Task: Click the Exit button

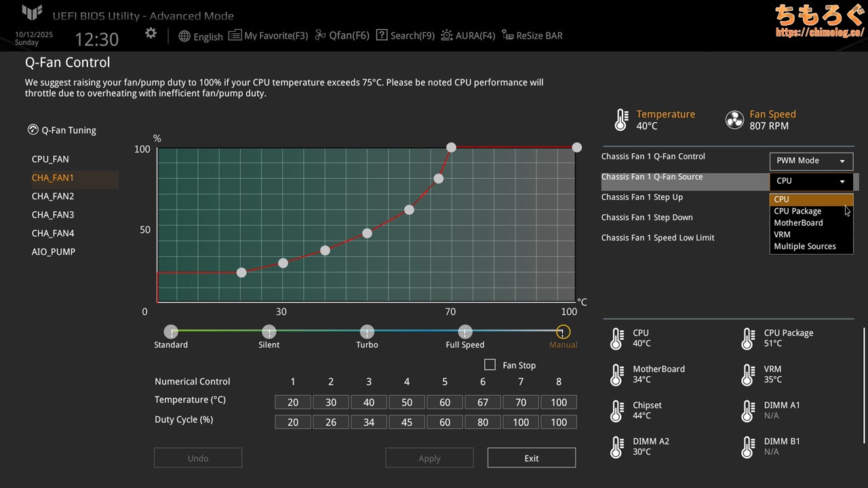Action: (531, 458)
